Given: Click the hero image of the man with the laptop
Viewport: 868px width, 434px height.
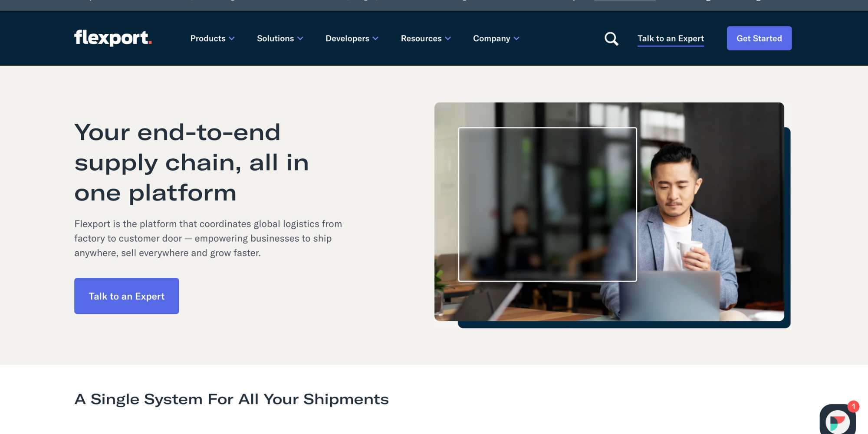Looking at the screenshot, I should click(x=609, y=212).
